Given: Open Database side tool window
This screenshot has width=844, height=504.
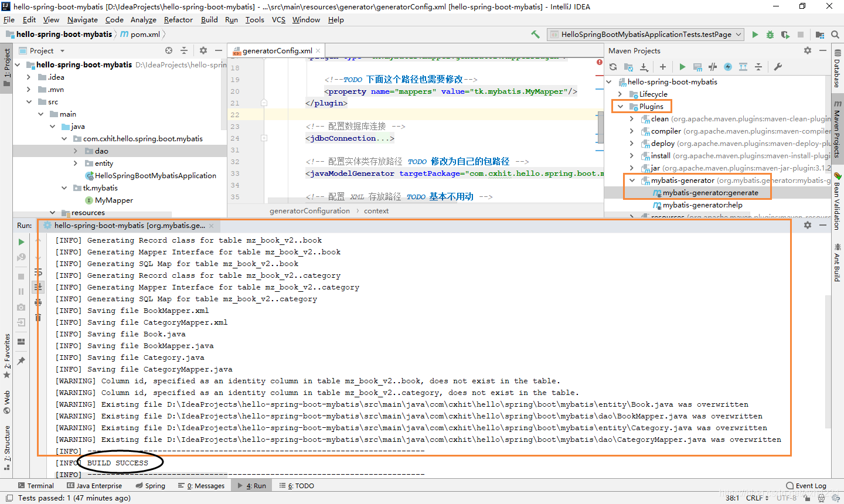Looking at the screenshot, I should click(838, 68).
